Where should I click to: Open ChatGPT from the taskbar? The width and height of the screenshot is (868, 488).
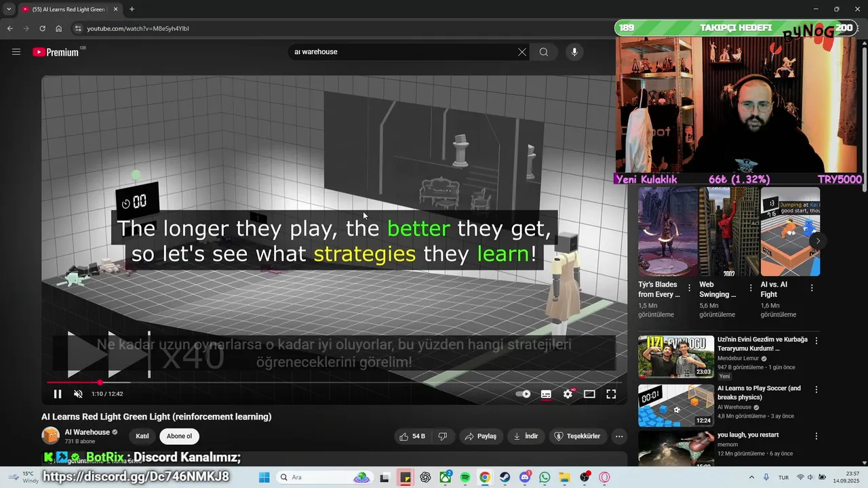click(425, 478)
